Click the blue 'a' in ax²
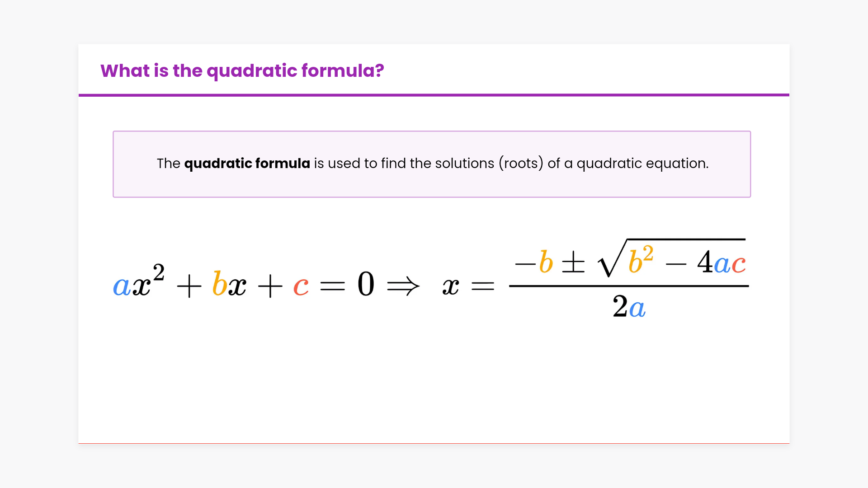Screen dimensions: 868x488 121,286
